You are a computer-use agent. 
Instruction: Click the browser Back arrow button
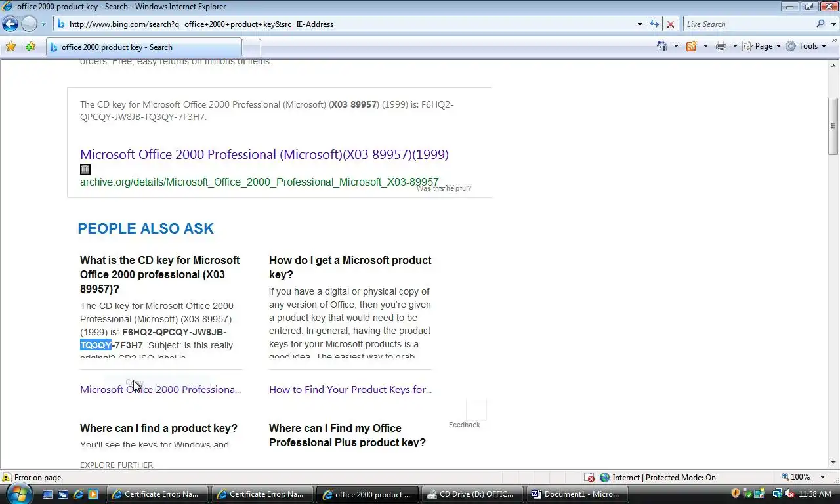(10, 24)
